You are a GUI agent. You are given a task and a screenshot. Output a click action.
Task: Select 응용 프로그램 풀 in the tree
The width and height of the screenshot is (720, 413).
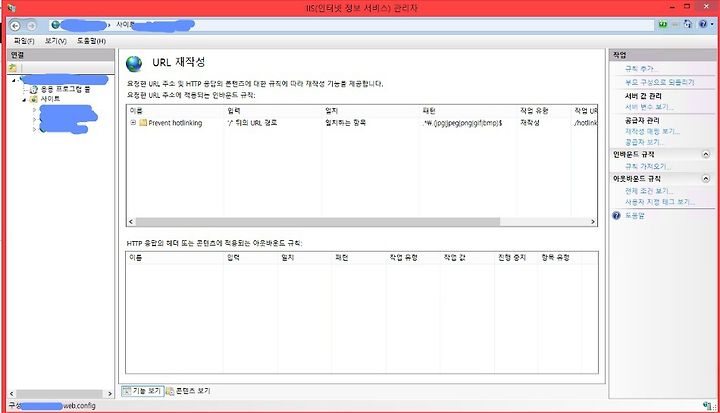(x=65, y=90)
